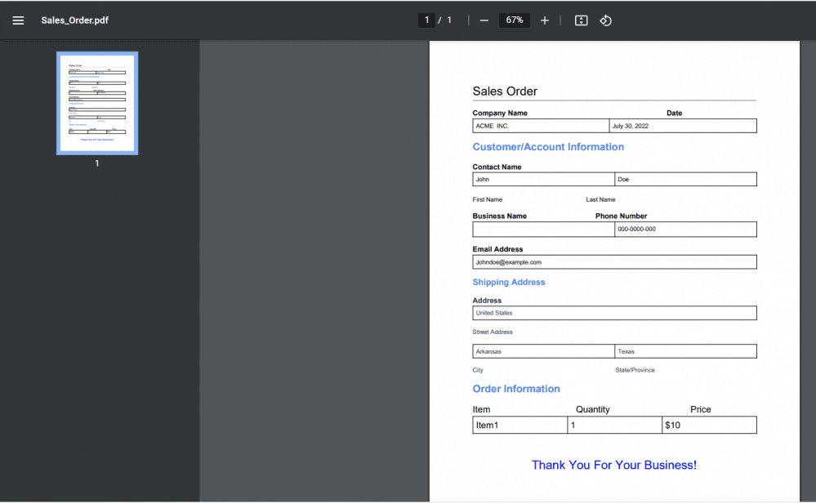Click the current page number field
The image size is (816, 504).
426,20
